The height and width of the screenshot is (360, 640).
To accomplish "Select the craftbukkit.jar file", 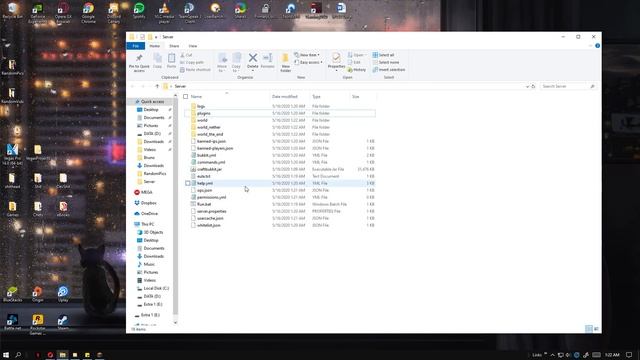I will coord(209,169).
